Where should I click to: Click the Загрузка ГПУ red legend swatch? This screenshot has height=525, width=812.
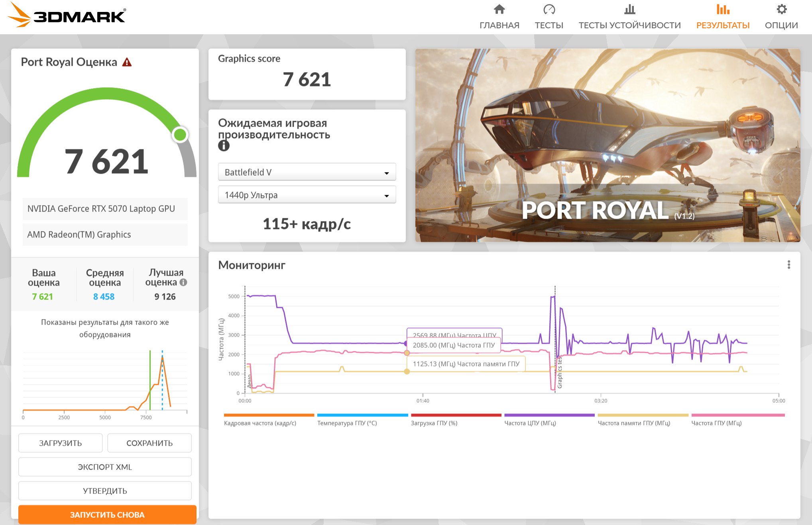coord(456,415)
